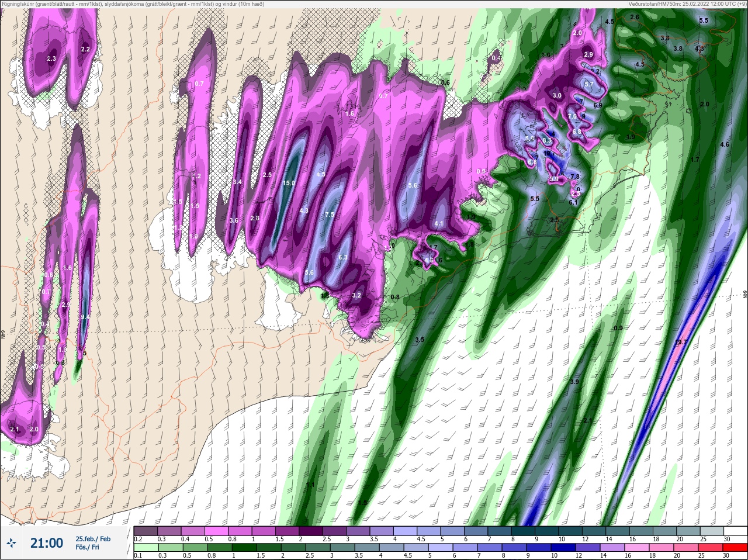Click the 4.6 value near the right edge
The width and height of the screenshot is (748, 560).
pyautogui.click(x=725, y=144)
